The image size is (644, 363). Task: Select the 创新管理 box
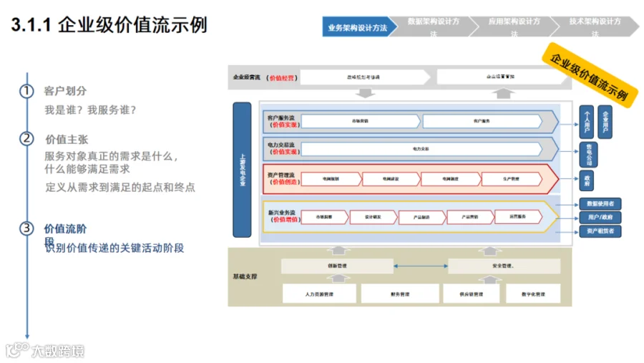(x=337, y=266)
